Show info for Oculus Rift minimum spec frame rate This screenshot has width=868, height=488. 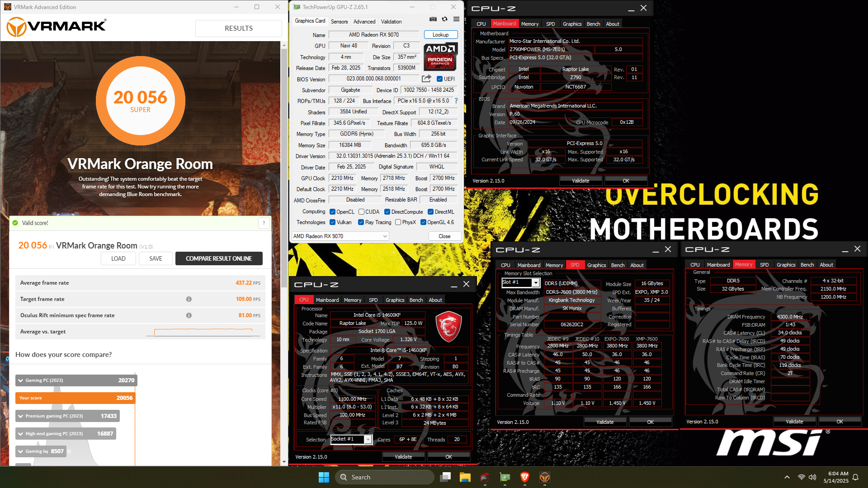point(189,315)
